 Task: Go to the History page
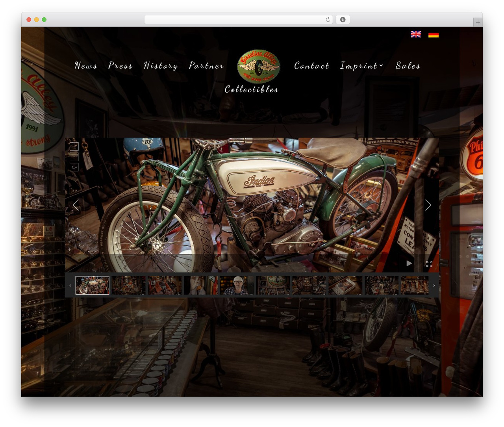(160, 66)
